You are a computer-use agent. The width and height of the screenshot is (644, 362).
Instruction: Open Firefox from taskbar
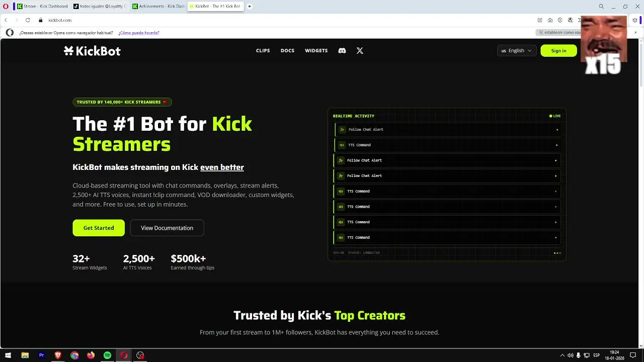pos(91,355)
